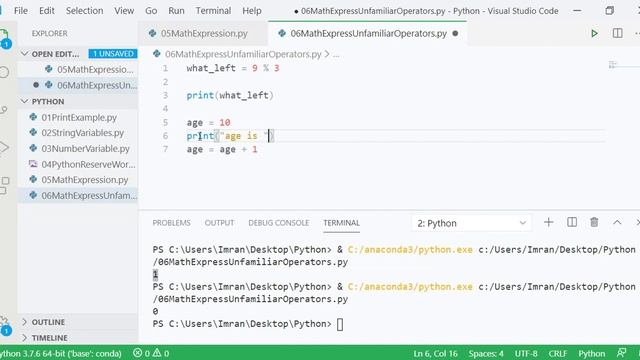This screenshot has height=360, width=640.
Task: Open the terminal selector dropdown showing 2: Python
Action: click(x=471, y=223)
